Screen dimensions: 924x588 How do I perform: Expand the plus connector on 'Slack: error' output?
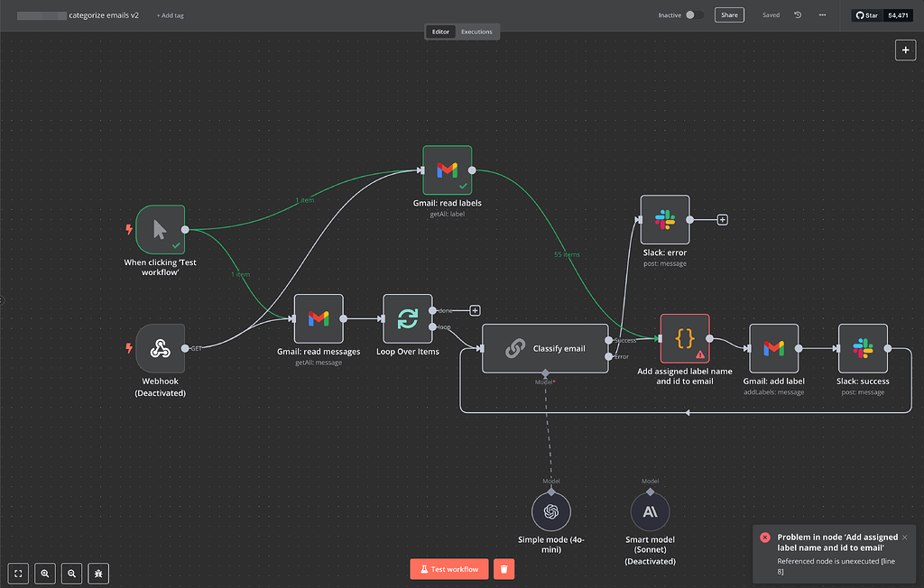pos(721,219)
